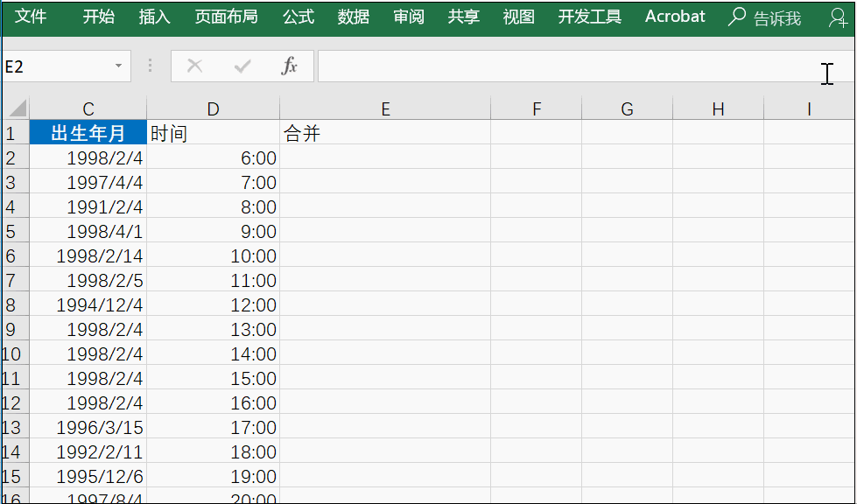Select the 页面布局 tab
This screenshot has width=857, height=504.
click(226, 17)
